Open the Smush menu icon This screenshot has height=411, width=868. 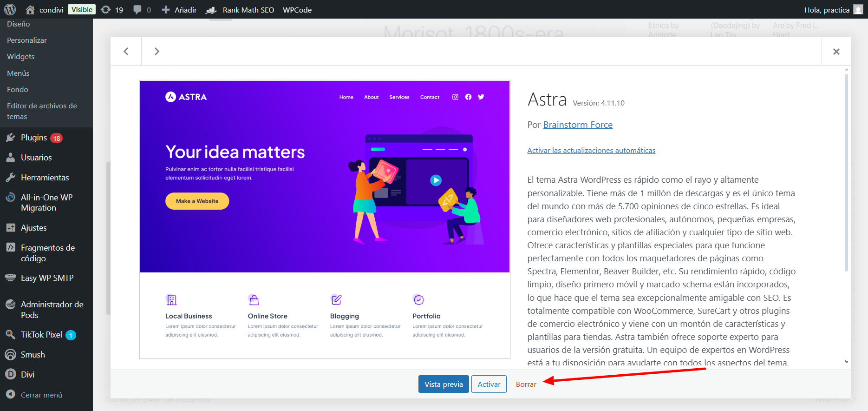[x=10, y=355]
